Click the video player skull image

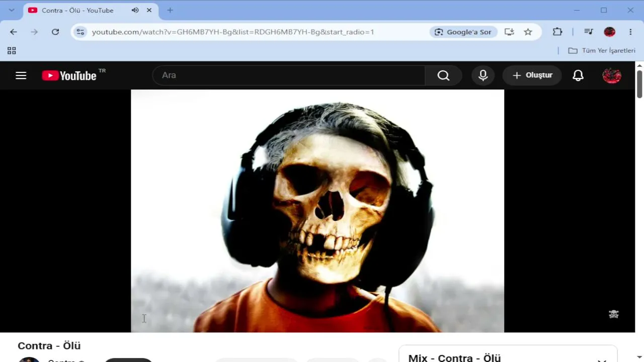pos(317,211)
